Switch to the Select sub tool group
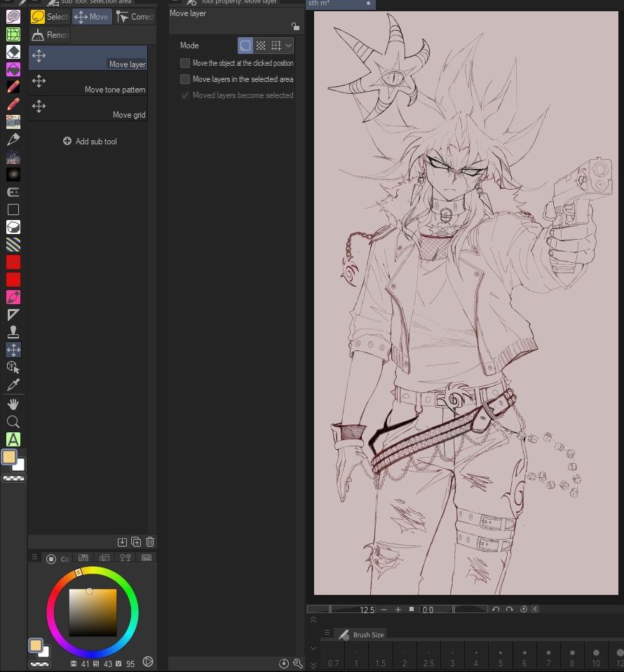Viewport: 624px width, 672px height. point(50,17)
